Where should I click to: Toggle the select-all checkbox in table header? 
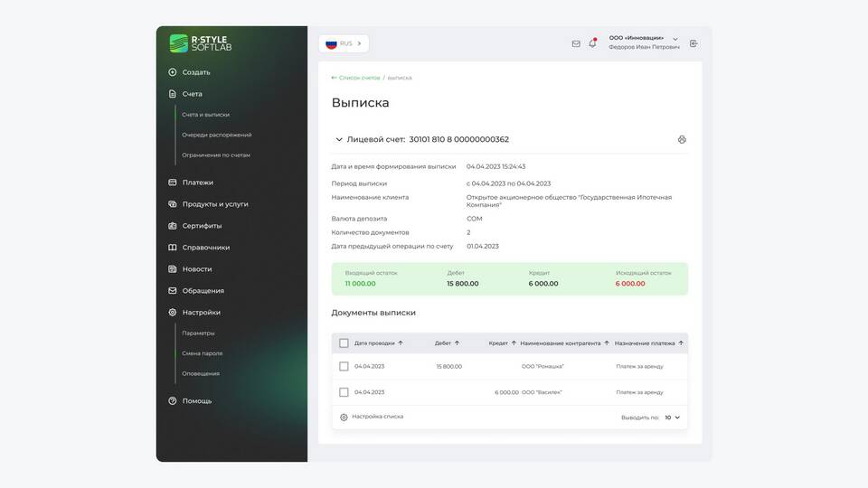344,343
